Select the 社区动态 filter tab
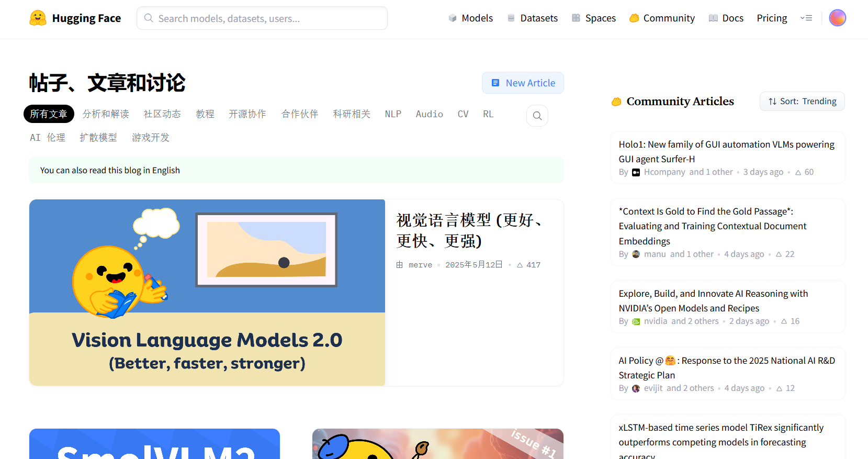Viewport: 868px width, 459px height. [162, 114]
